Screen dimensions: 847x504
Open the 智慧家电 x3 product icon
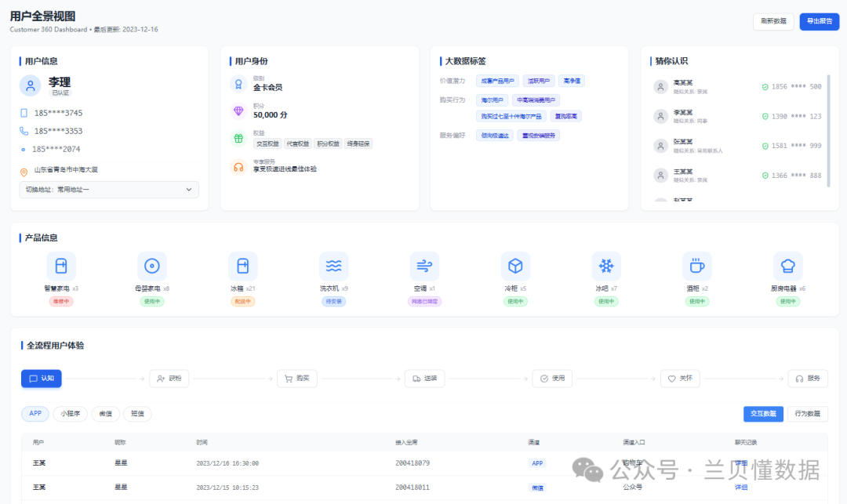tap(61, 266)
